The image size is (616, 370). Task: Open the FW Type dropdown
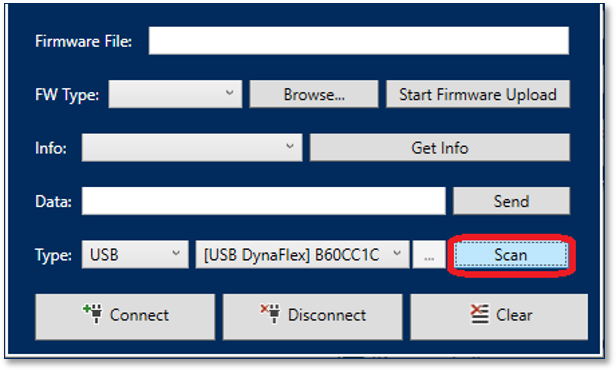pyautogui.click(x=175, y=94)
